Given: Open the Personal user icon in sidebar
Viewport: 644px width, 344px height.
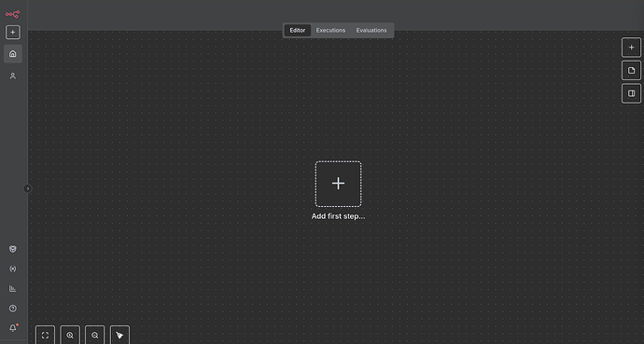Looking at the screenshot, I should (13, 76).
